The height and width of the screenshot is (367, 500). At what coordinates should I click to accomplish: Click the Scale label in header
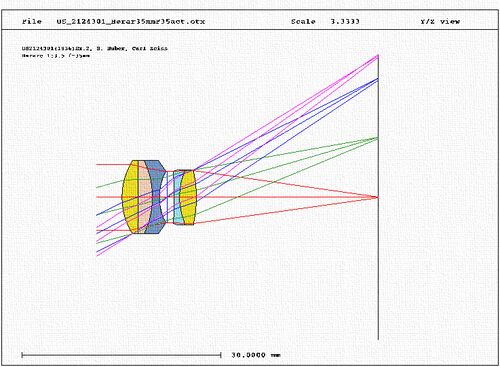[303, 22]
